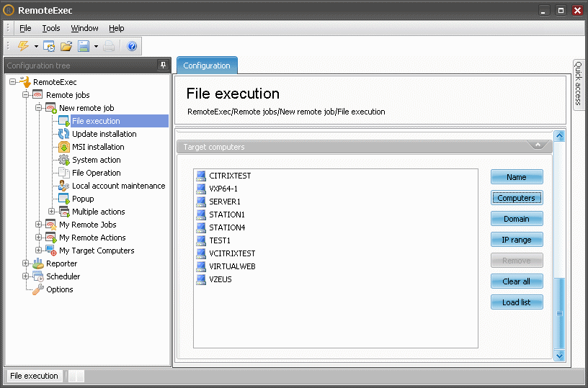The height and width of the screenshot is (388, 588).
Task: Open the File menu
Action: pos(25,28)
